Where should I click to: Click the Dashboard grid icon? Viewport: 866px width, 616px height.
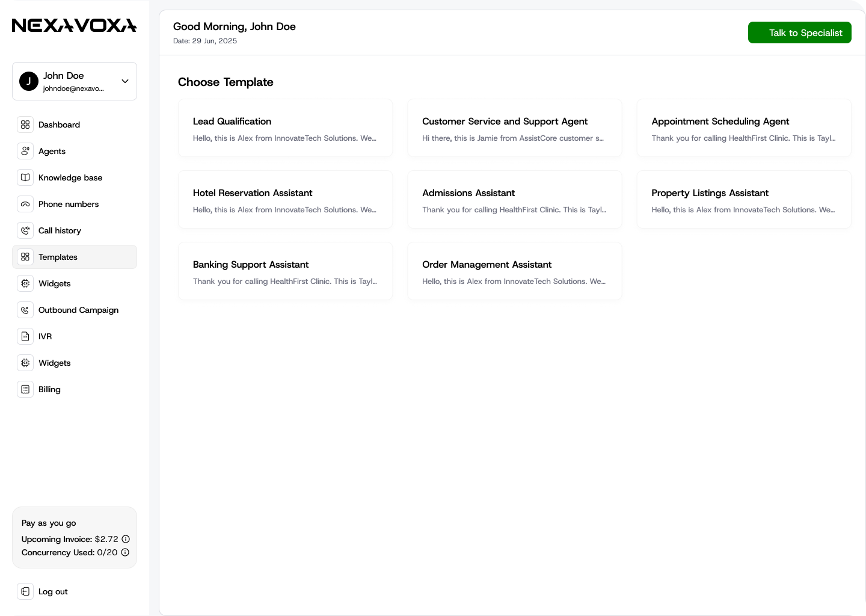25,125
